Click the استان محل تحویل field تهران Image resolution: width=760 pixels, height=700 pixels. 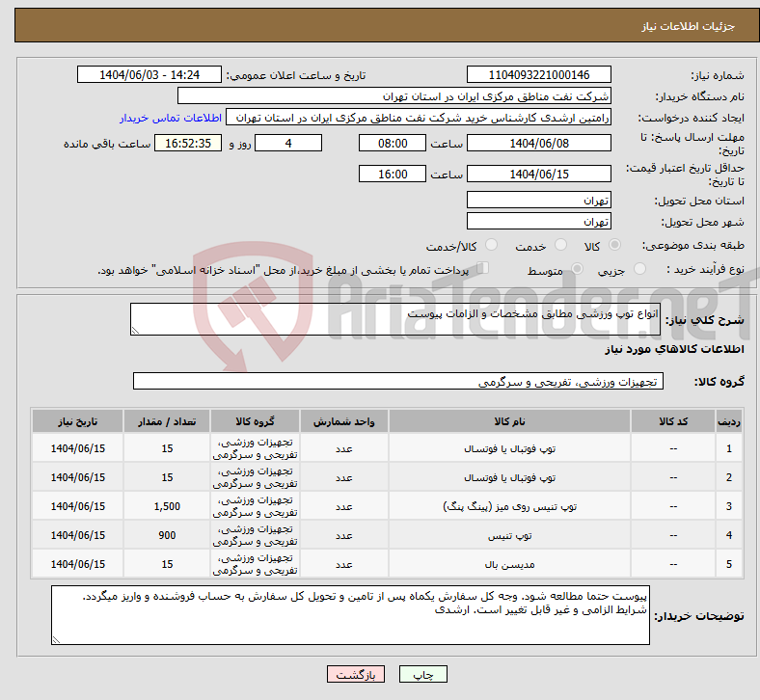click(538, 201)
